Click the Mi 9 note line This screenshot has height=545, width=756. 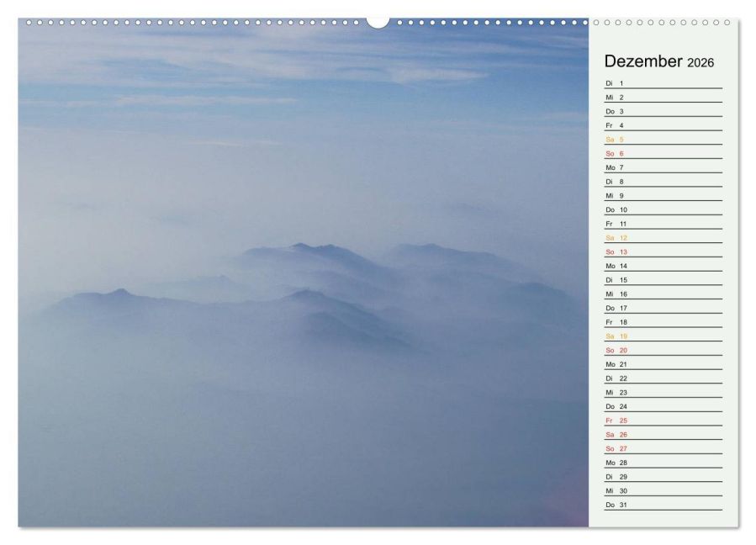[662, 196]
